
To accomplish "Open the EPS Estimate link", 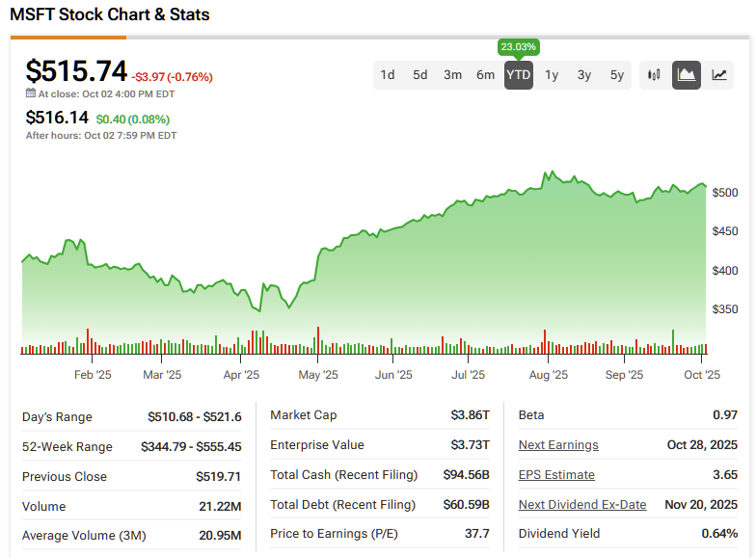I will [556, 475].
